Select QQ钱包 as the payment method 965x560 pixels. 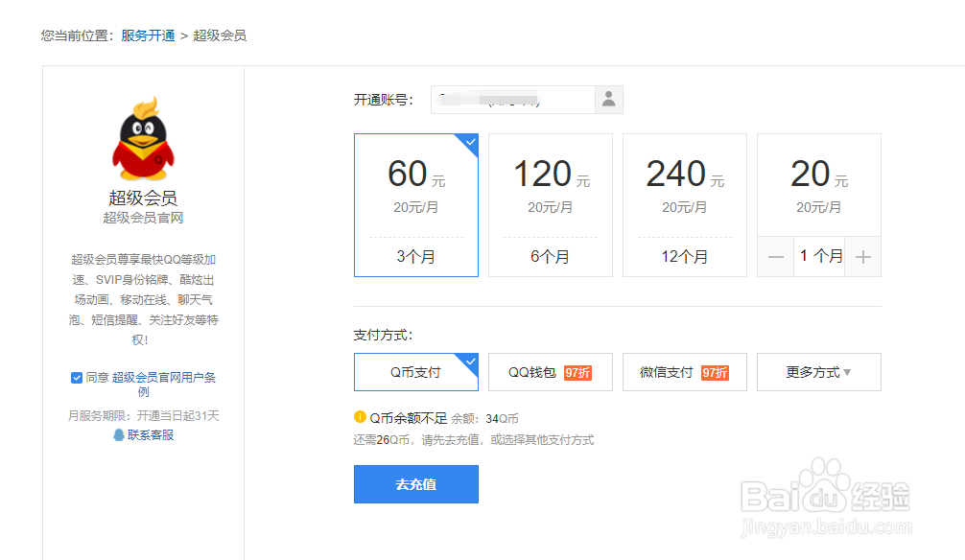tap(550, 371)
